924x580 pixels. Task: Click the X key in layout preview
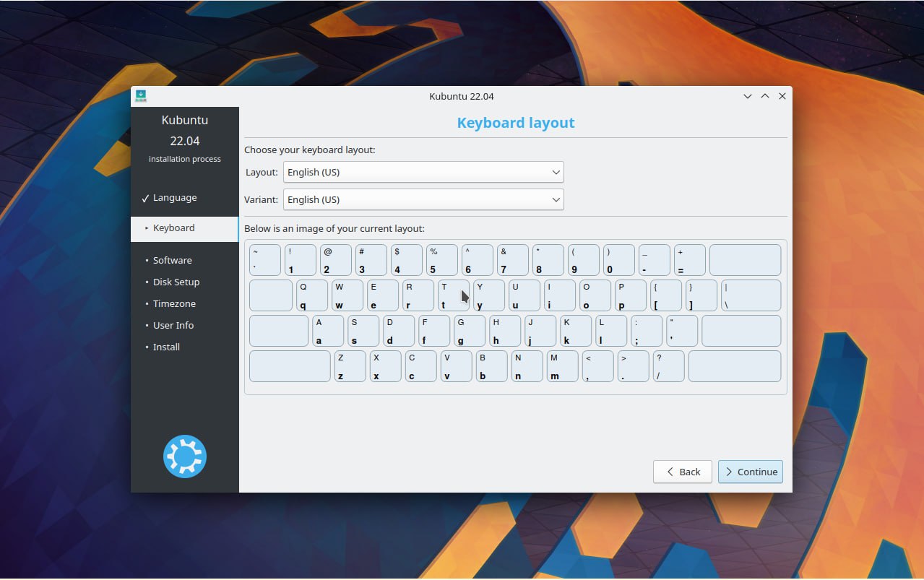[386, 366]
